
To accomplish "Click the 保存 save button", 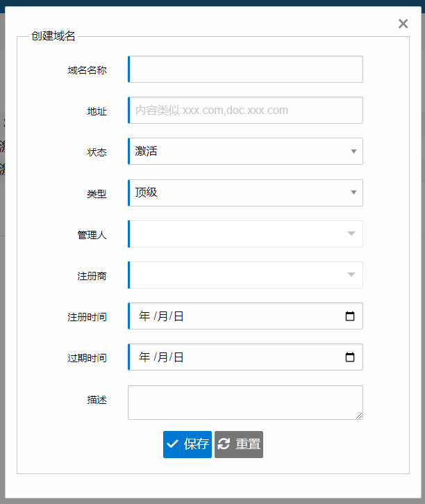I will [187, 444].
